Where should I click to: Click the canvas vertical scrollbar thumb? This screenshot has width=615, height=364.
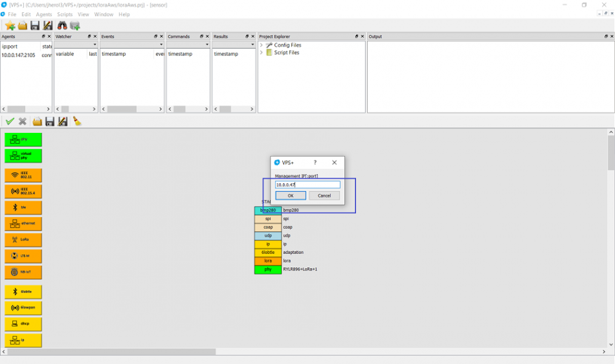(x=611, y=153)
